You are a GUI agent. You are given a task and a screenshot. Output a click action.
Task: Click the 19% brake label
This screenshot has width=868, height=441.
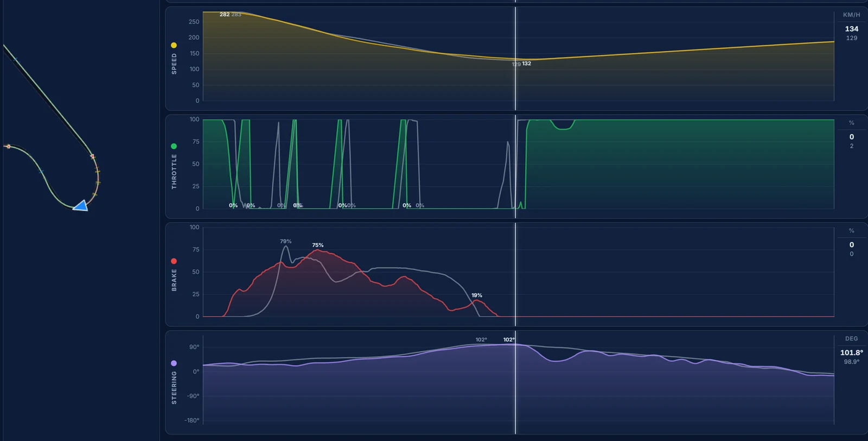476,295
